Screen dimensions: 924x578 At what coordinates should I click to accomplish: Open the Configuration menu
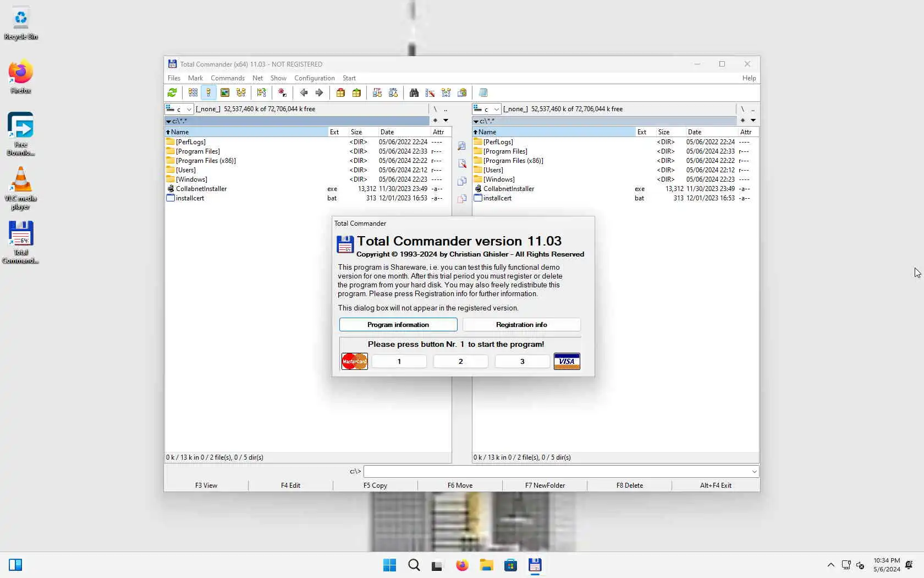tap(315, 78)
